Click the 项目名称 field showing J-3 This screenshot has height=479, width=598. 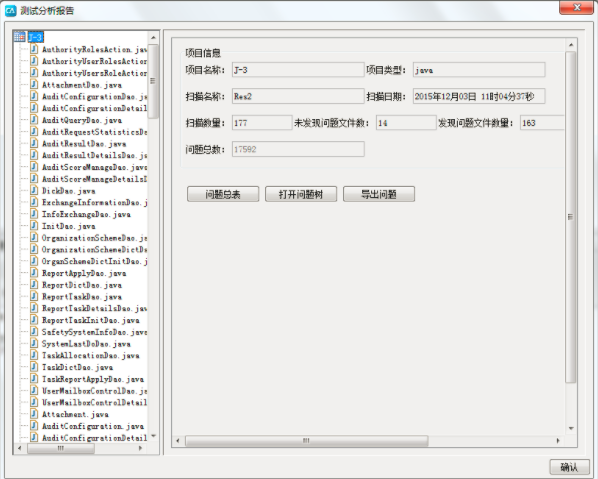click(298, 70)
